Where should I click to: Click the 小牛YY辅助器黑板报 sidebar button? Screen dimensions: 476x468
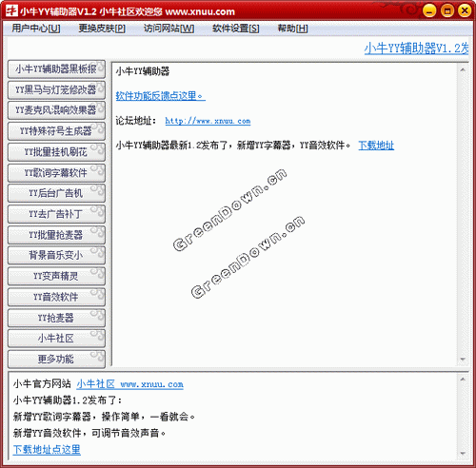(56, 69)
